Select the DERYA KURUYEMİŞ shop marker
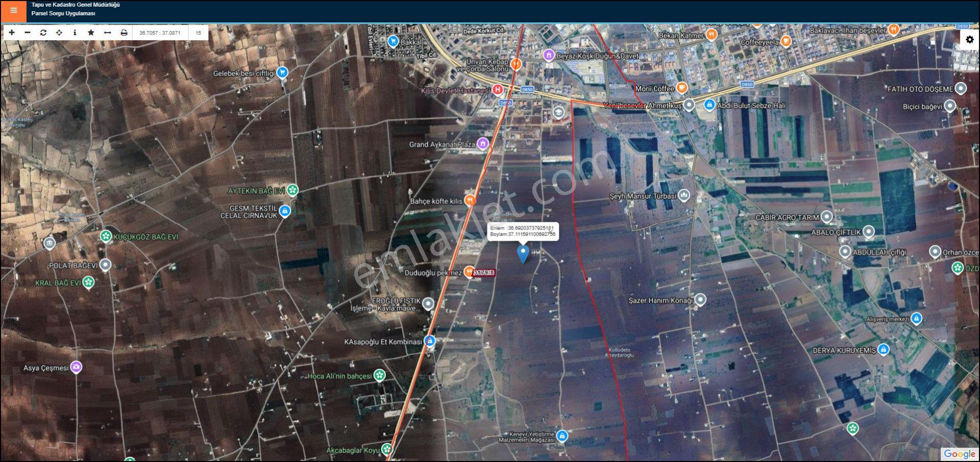The width and height of the screenshot is (980, 462). [884, 350]
